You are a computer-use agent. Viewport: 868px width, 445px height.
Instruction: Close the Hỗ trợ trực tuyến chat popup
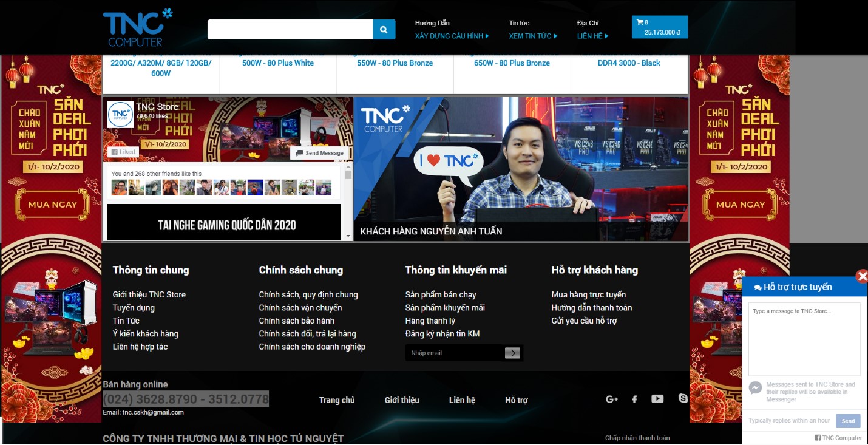click(x=861, y=277)
